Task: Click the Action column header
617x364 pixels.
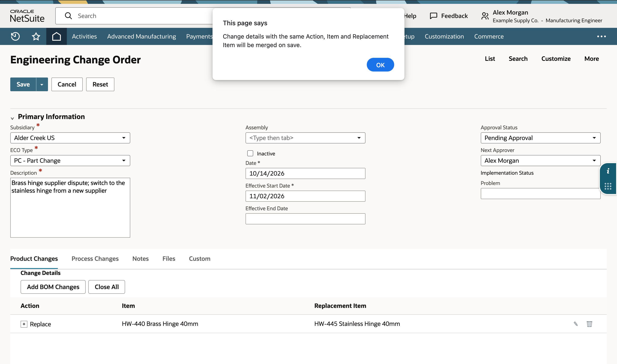Action: click(x=30, y=306)
